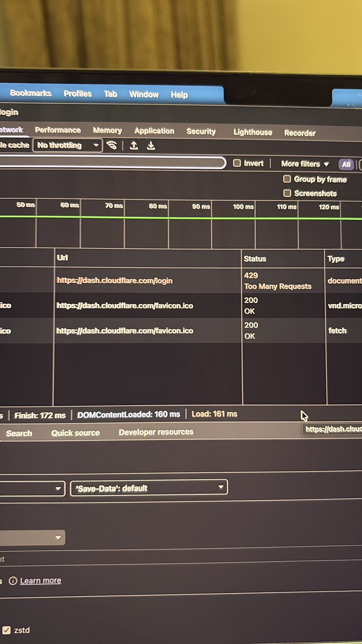This screenshot has width=362, height=644.
Task: Click the import HAR upload icon
Action: coord(134,145)
